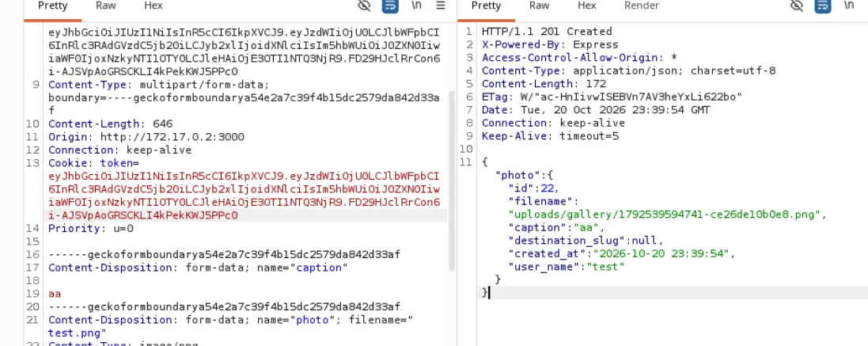The height and width of the screenshot is (346, 868).
Task: Click the boundary text on request line 20
Action: point(224,306)
